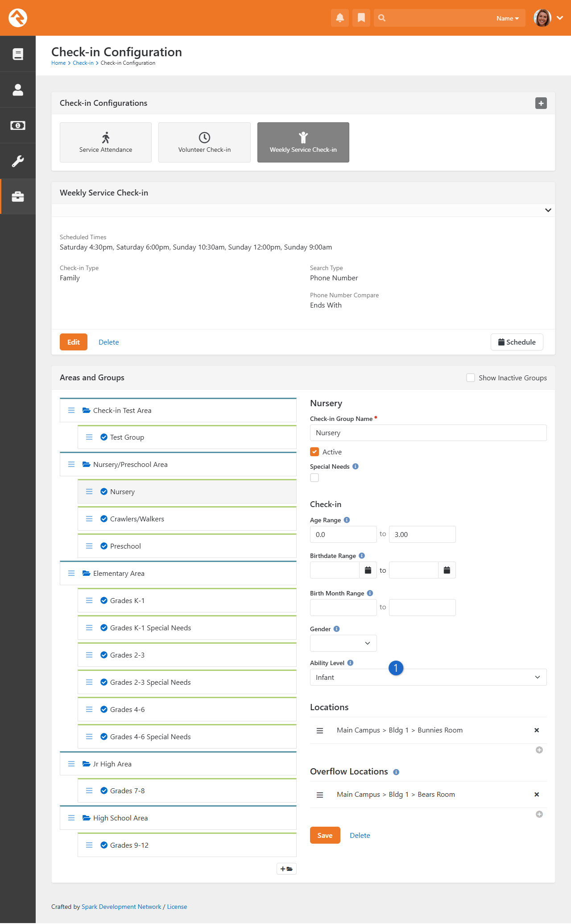The image size is (571, 924).
Task: Select Weekly Service Check-in configuration
Action: click(303, 142)
